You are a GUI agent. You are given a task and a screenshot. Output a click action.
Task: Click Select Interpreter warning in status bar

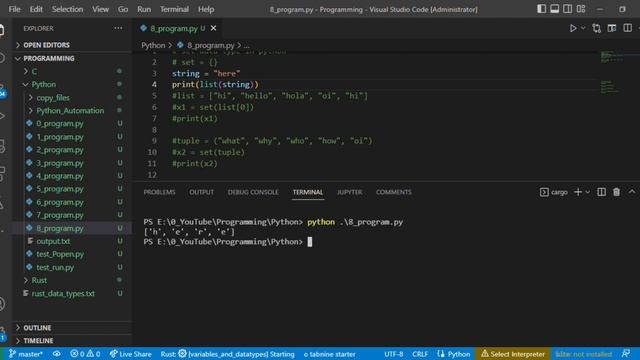[513, 354]
